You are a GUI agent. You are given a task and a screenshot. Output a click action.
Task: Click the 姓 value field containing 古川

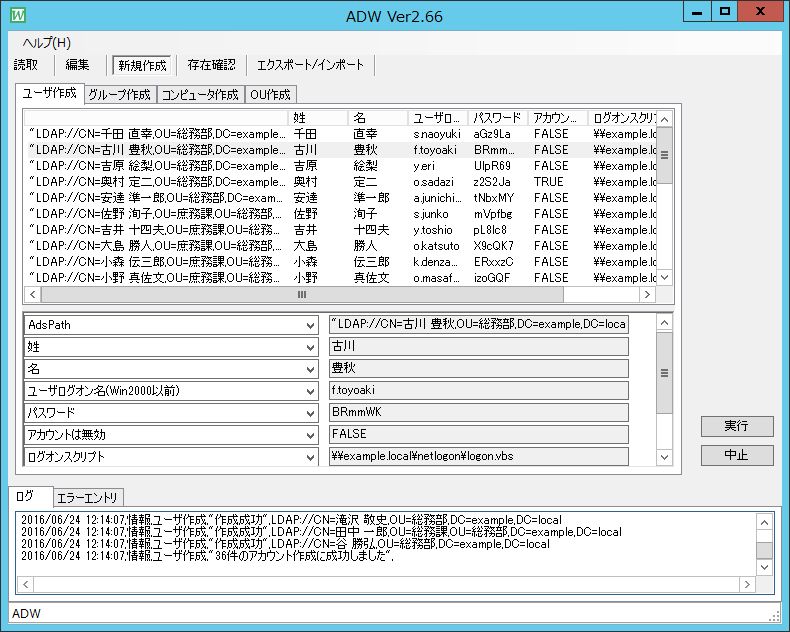(x=479, y=346)
